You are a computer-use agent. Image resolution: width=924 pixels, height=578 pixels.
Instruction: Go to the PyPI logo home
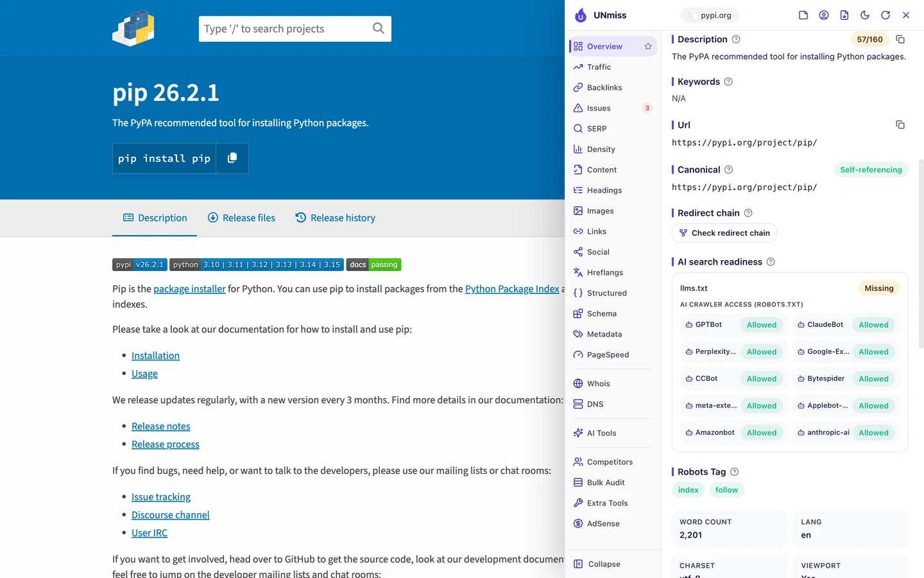pyautogui.click(x=133, y=28)
